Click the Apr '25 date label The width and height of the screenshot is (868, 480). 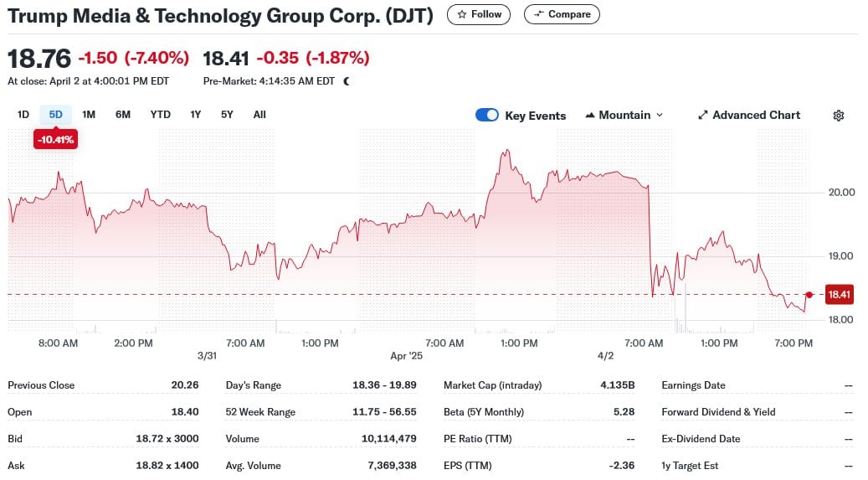(x=406, y=356)
